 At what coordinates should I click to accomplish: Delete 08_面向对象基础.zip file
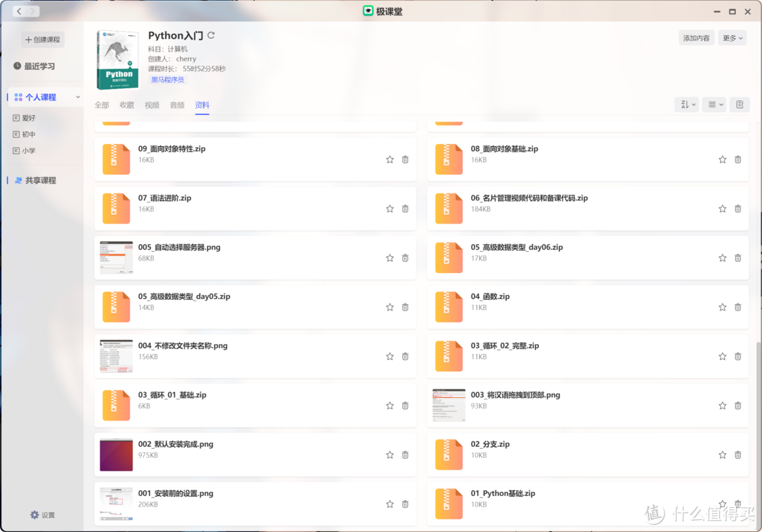738,159
